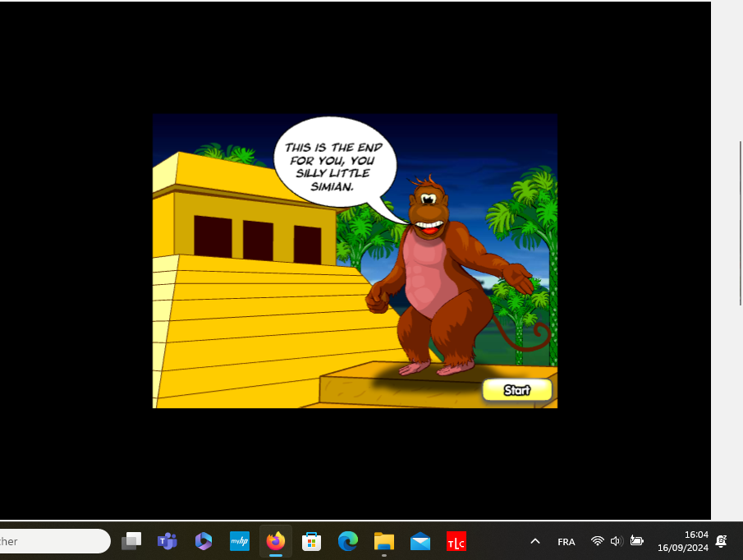This screenshot has height=560, width=743.
Task: Open the Wi-Fi network tray icon
Action: [x=598, y=541]
